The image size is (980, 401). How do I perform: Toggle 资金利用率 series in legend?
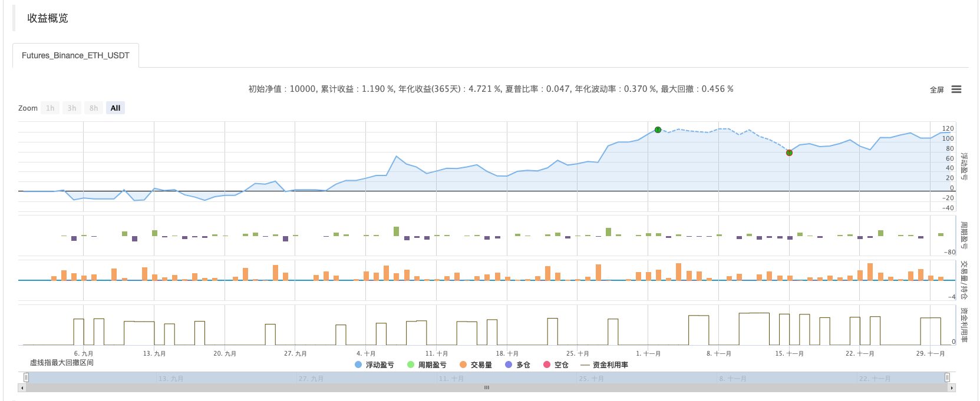(604, 365)
